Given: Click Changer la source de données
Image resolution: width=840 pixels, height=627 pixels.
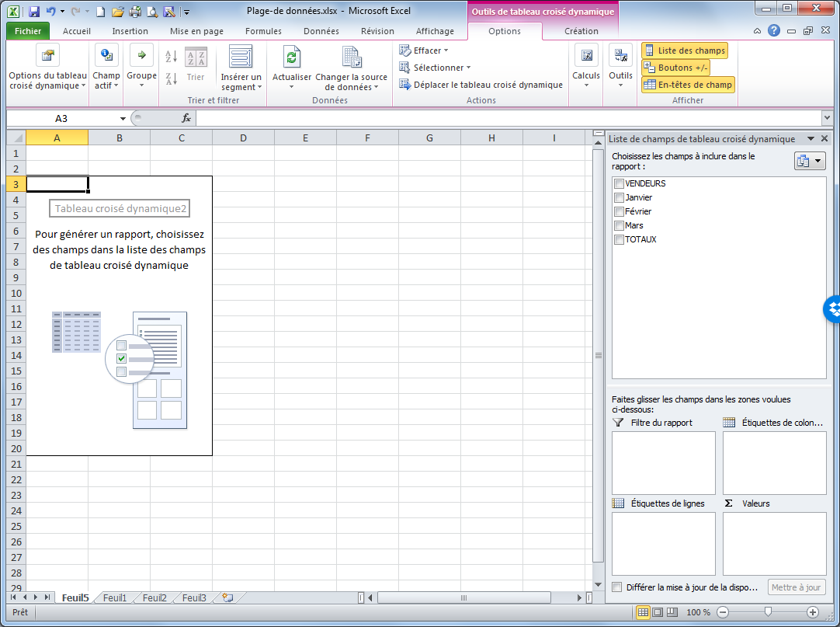Looking at the screenshot, I should point(351,68).
